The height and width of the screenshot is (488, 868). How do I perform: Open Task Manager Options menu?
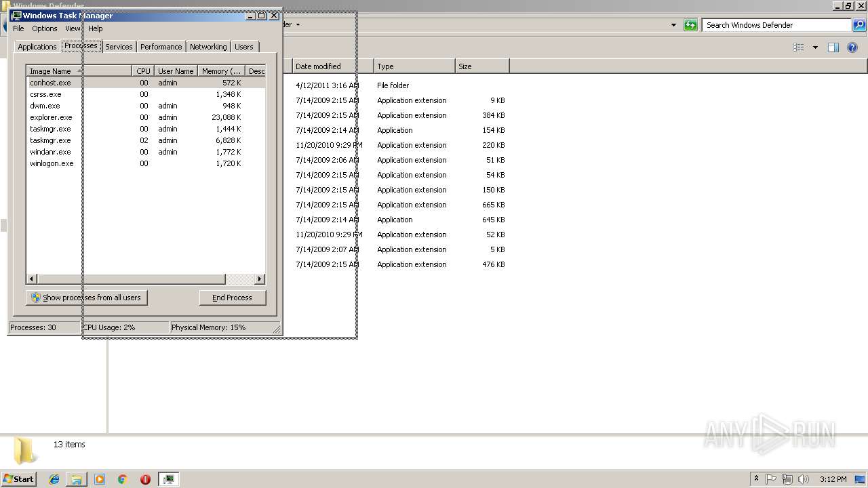point(45,28)
